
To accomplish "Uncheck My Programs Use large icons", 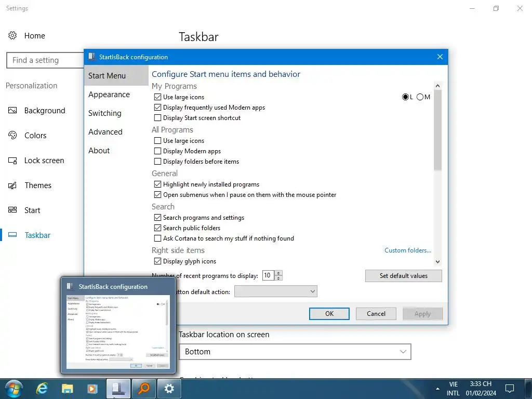I will [x=157, y=97].
